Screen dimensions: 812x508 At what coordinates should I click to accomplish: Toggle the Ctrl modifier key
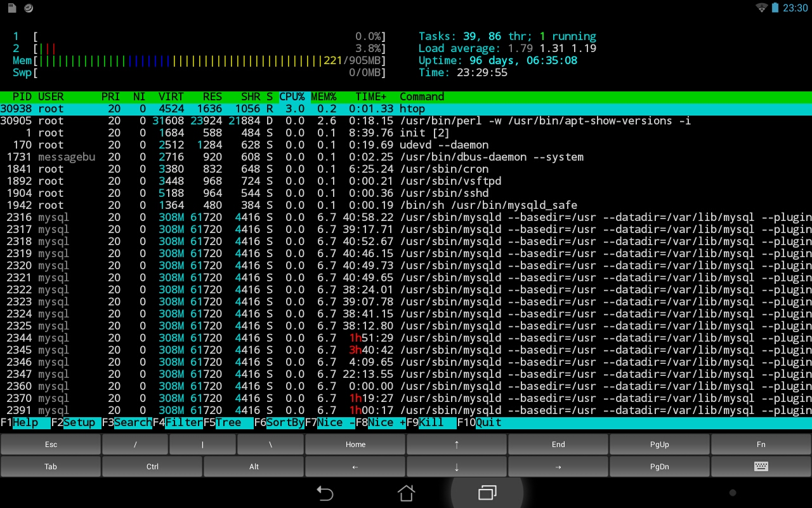click(152, 467)
